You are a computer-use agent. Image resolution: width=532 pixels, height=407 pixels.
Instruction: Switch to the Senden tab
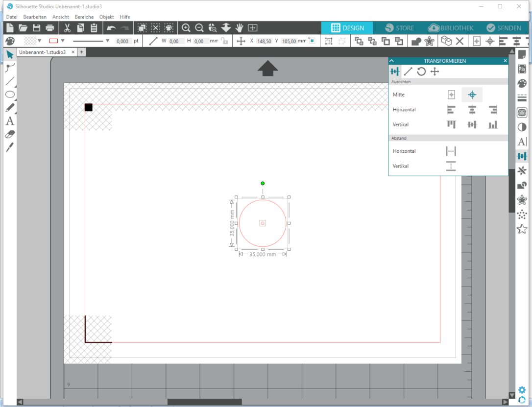[x=505, y=28]
